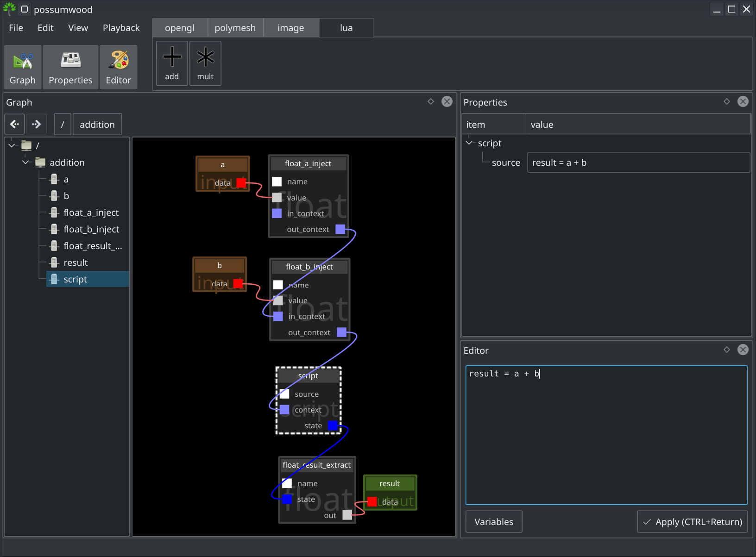Close the Graph panel
This screenshot has height=557, width=756.
(x=447, y=101)
